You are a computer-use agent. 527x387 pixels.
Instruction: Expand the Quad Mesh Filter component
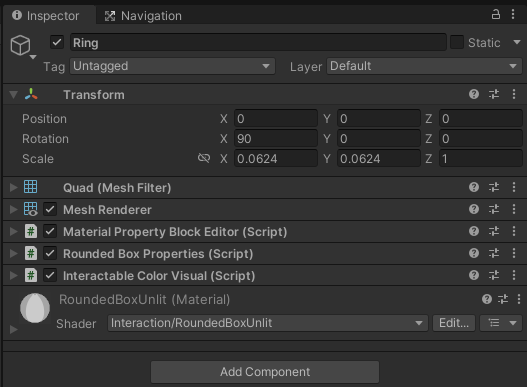pyautogui.click(x=13, y=187)
